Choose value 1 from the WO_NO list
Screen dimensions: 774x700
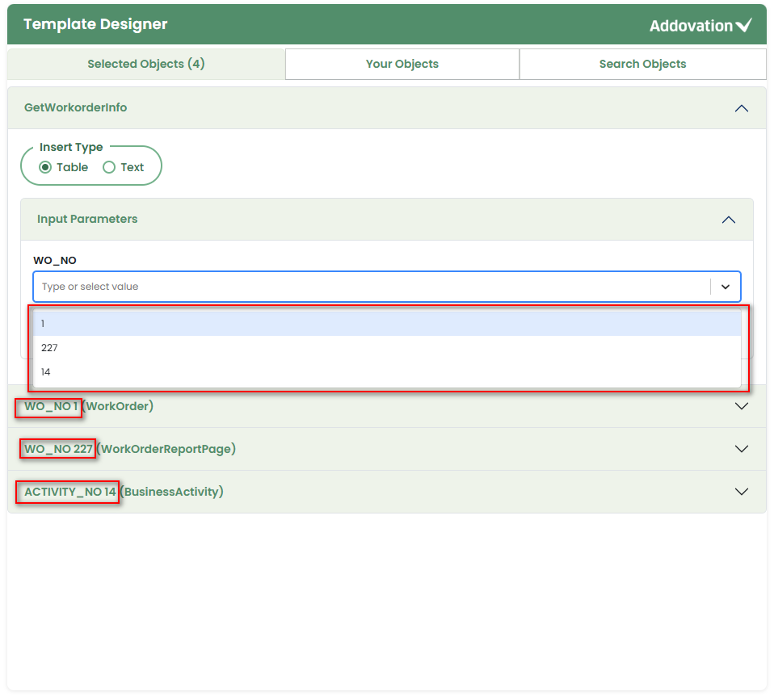(386, 324)
